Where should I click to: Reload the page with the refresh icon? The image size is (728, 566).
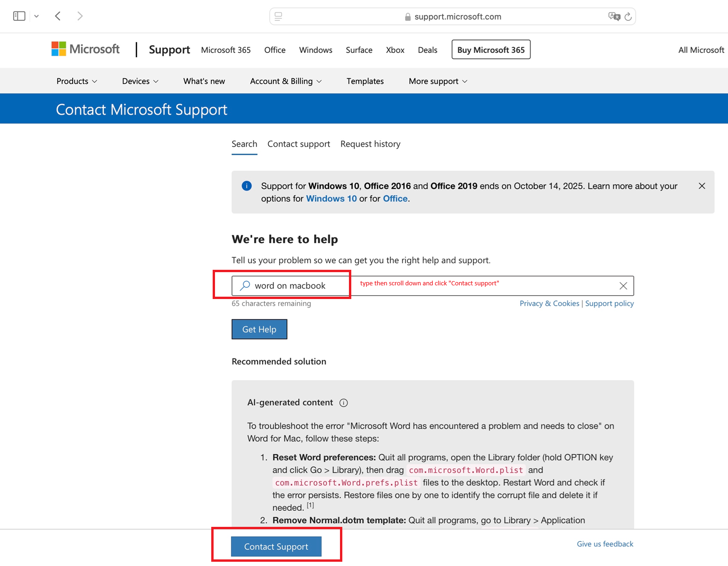click(628, 17)
